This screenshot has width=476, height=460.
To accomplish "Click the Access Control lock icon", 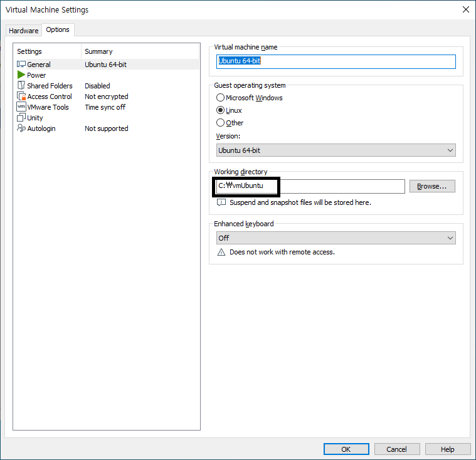I will (x=21, y=96).
